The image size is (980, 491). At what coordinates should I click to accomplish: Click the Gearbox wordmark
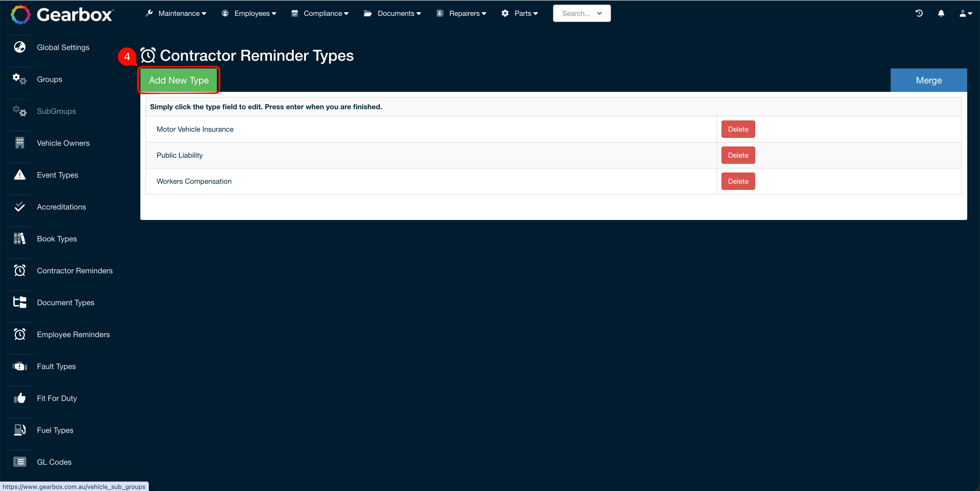(x=75, y=15)
